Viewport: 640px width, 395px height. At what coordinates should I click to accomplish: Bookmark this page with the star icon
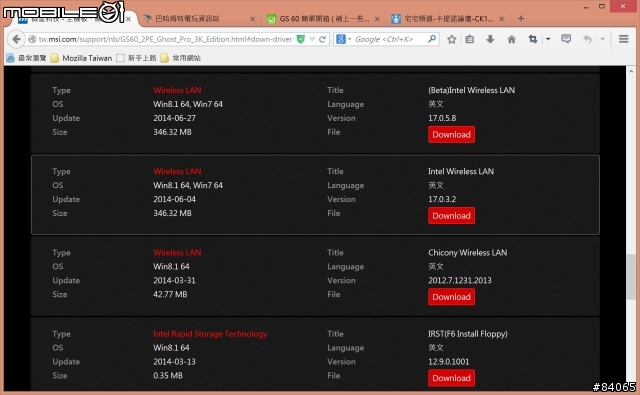pyautogui.click(x=451, y=39)
